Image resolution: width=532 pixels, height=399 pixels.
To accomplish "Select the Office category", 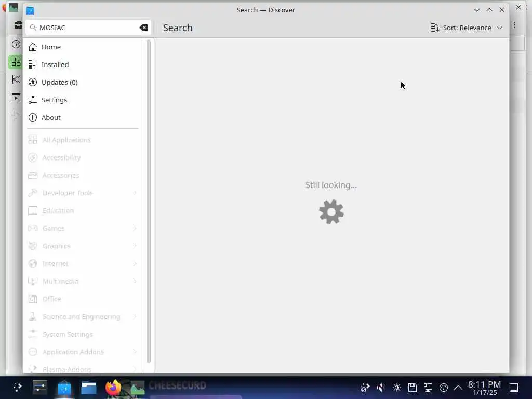I will click(x=83, y=299).
